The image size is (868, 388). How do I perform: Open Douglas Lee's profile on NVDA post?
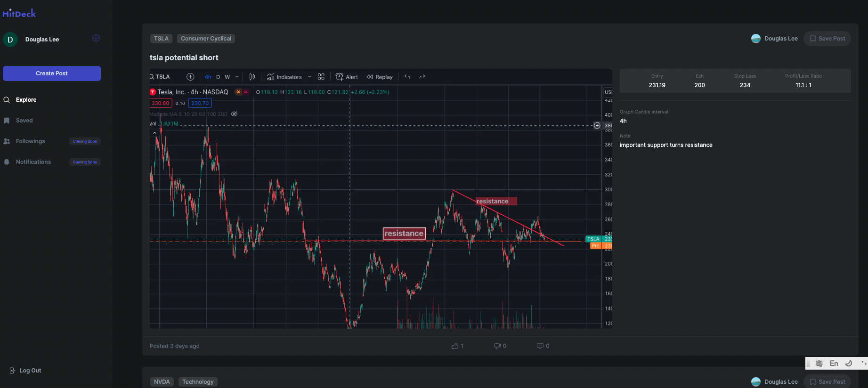pos(774,382)
